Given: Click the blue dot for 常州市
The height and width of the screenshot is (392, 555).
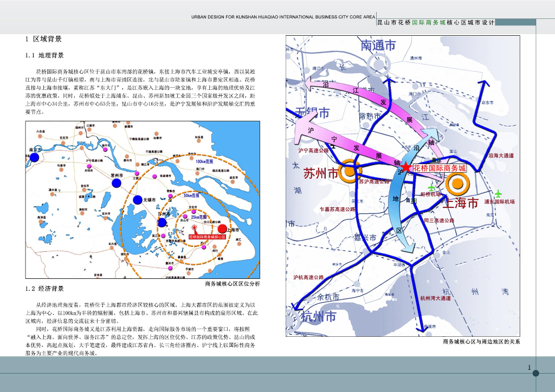Looking at the screenshot, I should point(116,183).
